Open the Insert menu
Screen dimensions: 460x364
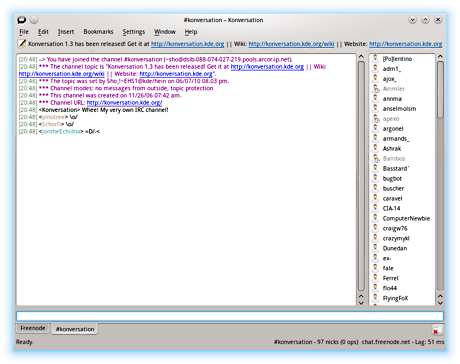point(66,32)
